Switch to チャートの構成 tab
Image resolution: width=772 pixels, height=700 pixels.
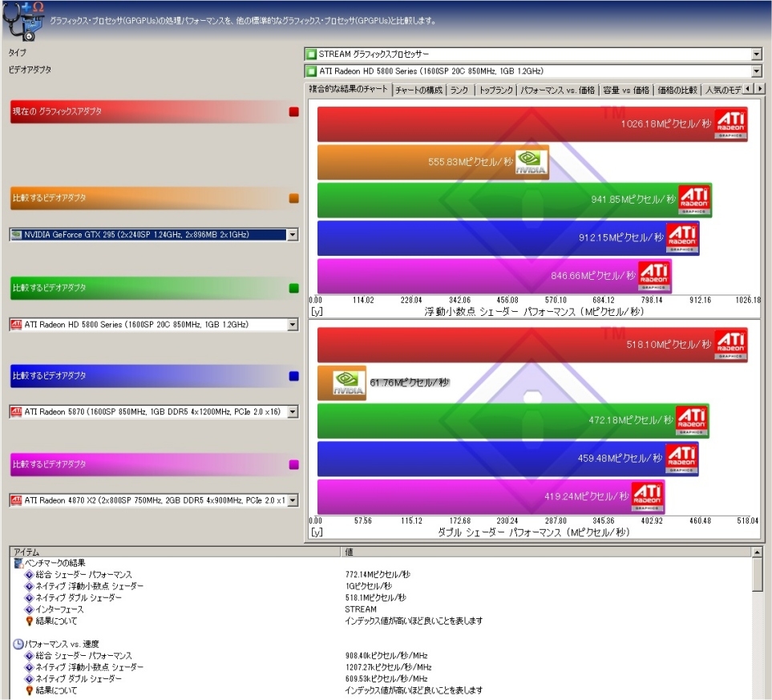pyautogui.click(x=419, y=90)
